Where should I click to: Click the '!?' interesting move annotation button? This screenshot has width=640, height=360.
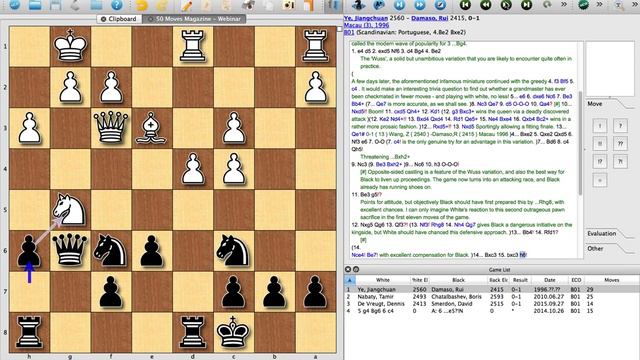600,162
